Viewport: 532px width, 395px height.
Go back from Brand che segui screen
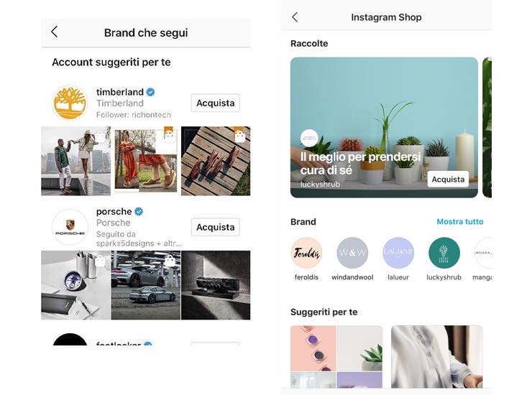point(55,32)
